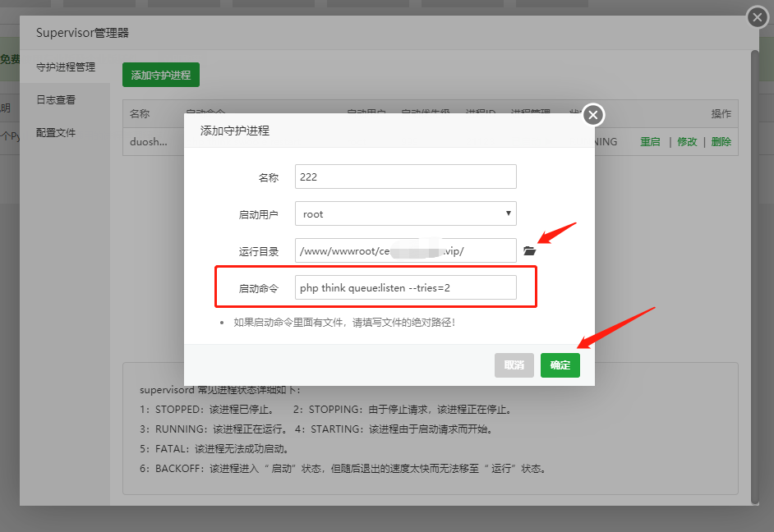Open the folder browser for 运行目录

(x=530, y=251)
